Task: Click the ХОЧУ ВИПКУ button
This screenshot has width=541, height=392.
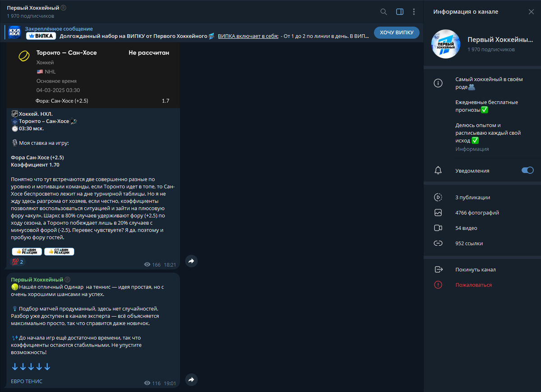Action: pyautogui.click(x=397, y=32)
